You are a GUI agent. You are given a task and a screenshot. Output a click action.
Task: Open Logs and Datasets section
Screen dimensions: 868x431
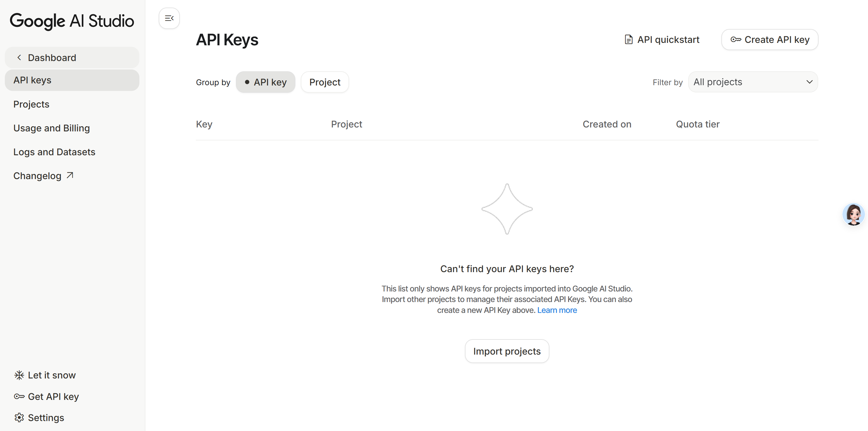(x=54, y=152)
